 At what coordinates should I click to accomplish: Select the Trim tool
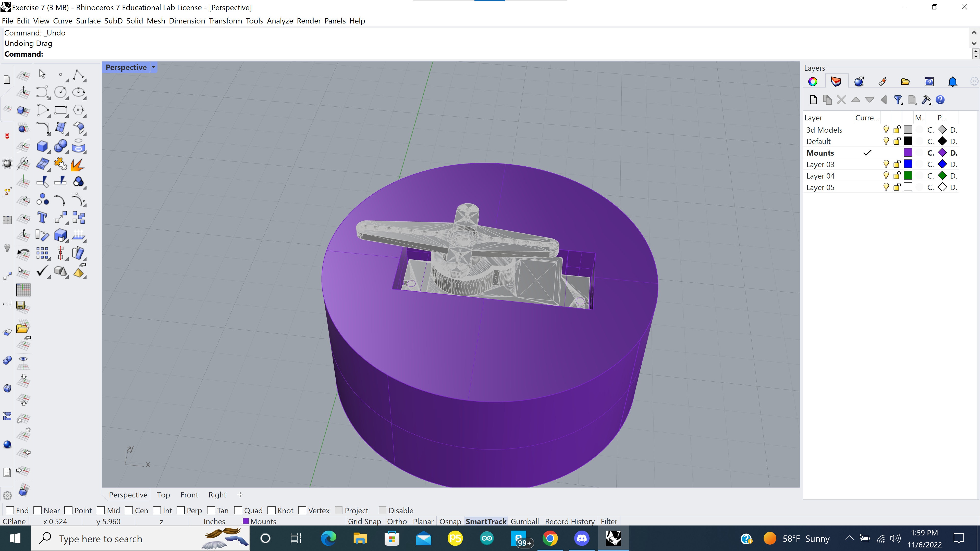coord(42,181)
